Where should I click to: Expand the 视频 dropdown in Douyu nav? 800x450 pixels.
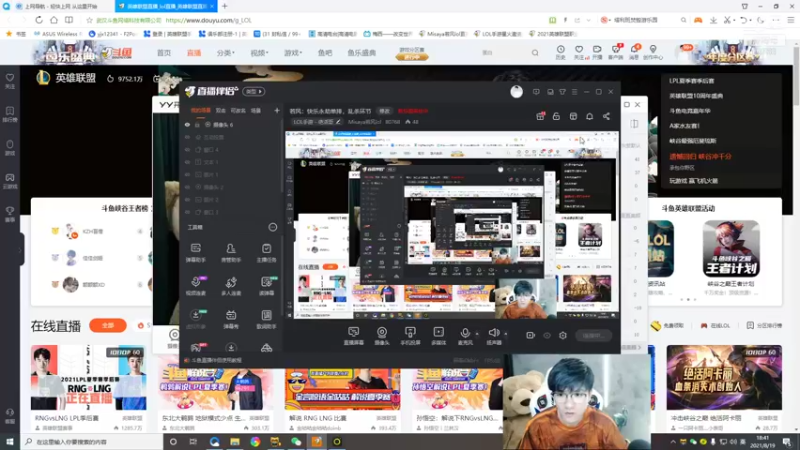[x=259, y=53]
